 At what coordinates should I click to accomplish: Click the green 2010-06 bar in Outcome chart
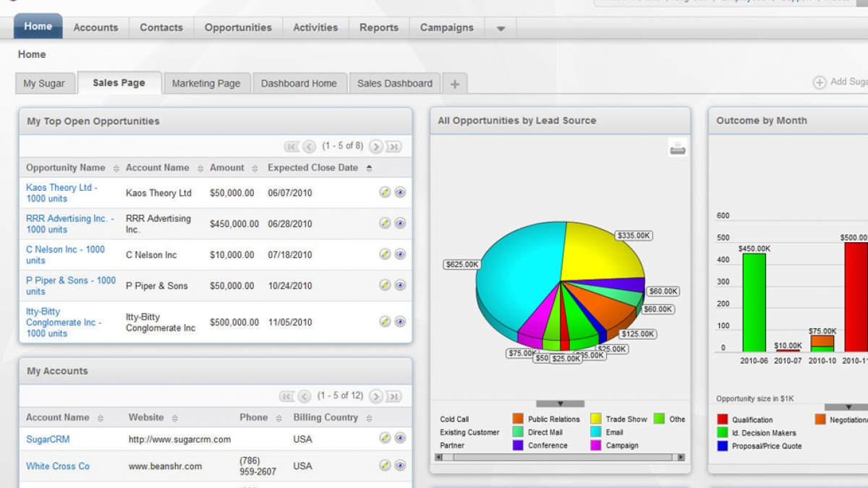tap(754, 302)
